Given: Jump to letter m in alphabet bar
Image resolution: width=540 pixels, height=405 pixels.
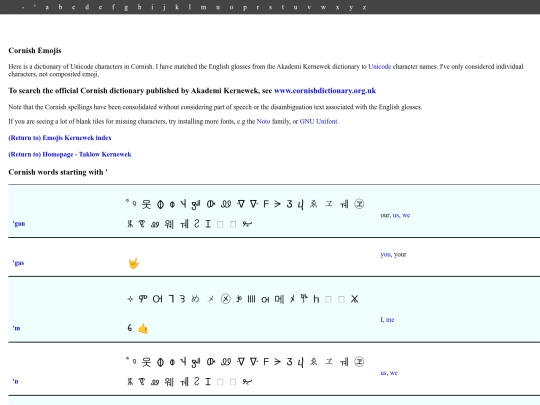Looking at the screenshot, I should (204, 7).
